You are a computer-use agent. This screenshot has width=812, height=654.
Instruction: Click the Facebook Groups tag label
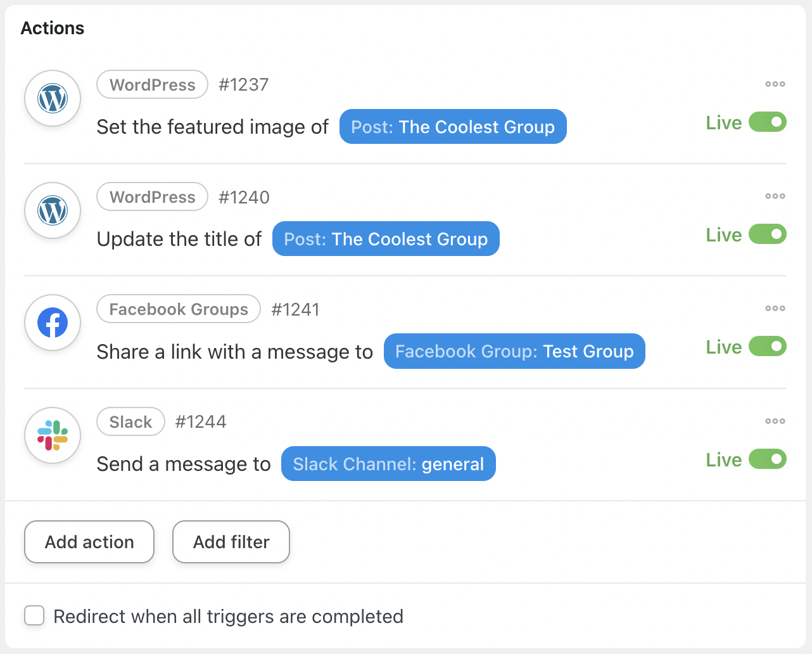(x=179, y=309)
